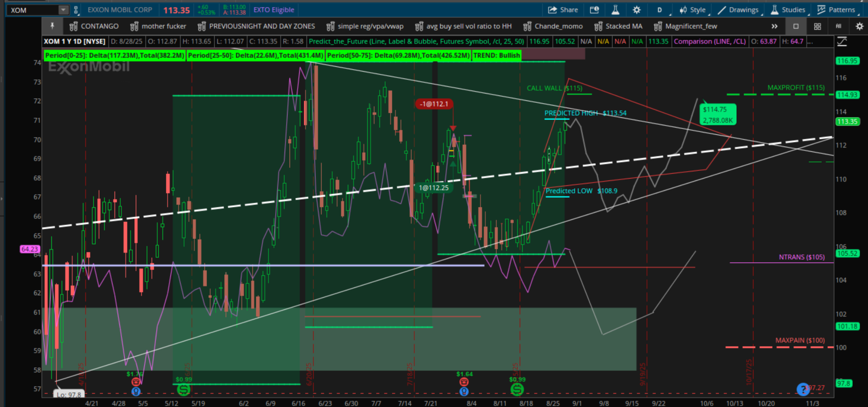Click the All button on study sets bar
868x407 pixels.
[x=838, y=26]
